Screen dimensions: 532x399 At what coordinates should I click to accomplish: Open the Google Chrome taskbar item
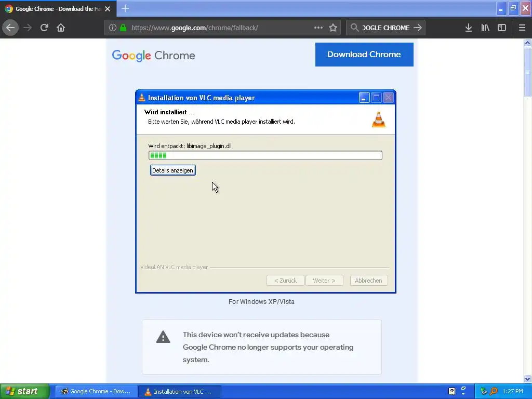point(96,391)
